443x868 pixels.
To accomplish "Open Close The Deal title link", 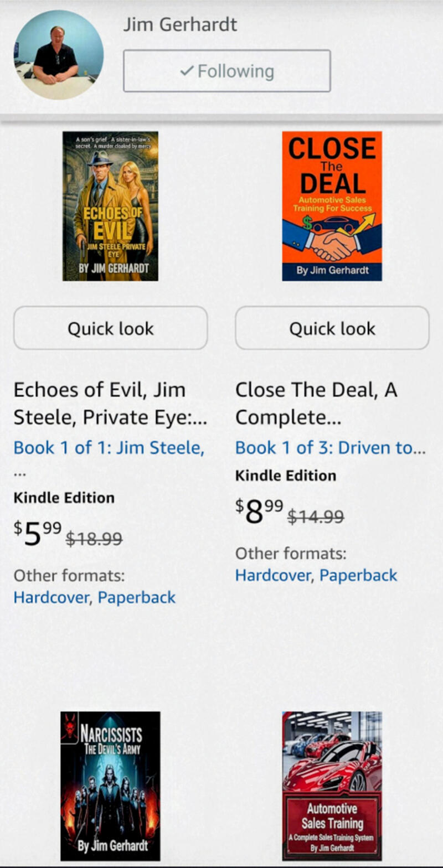I will click(x=316, y=404).
